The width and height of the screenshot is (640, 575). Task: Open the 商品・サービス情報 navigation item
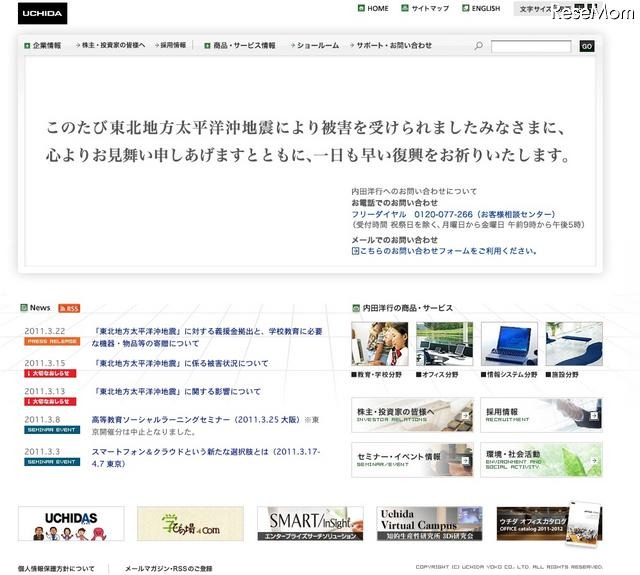tap(240, 45)
